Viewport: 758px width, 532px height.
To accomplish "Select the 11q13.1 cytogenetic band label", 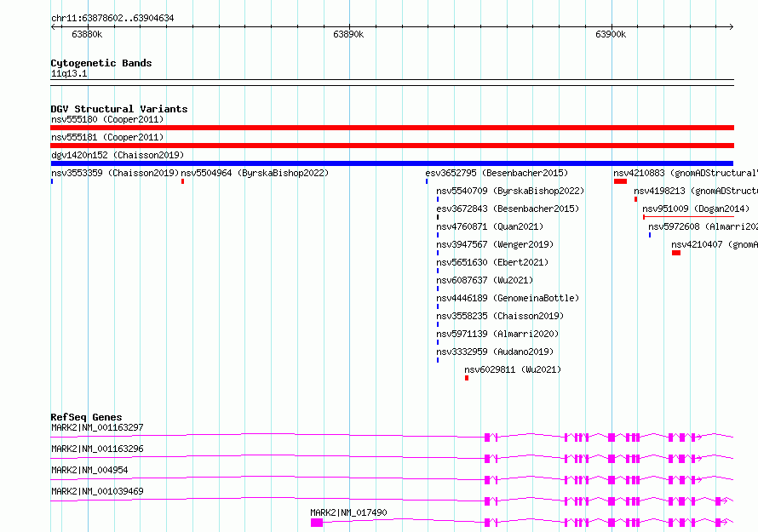I will point(69,73).
